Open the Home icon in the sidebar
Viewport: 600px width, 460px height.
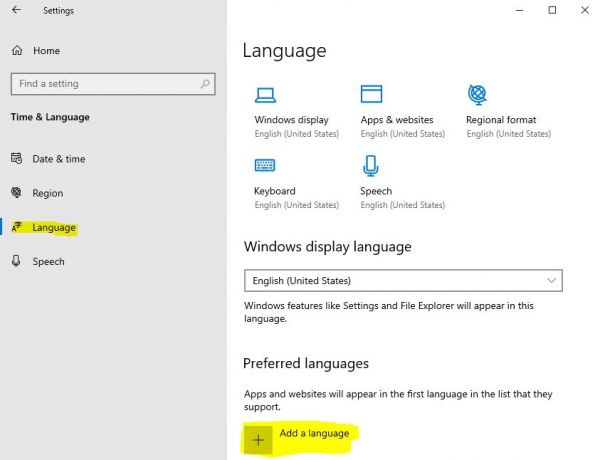(17, 50)
